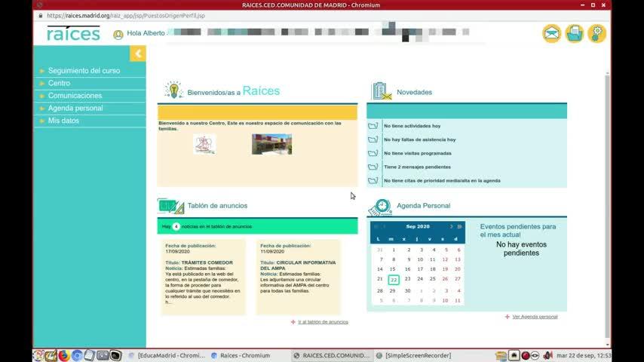The width and height of the screenshot is (644, 362).
Task: Click 'No tiene visitas programadas' text
Action: click(x=417, y=153)
